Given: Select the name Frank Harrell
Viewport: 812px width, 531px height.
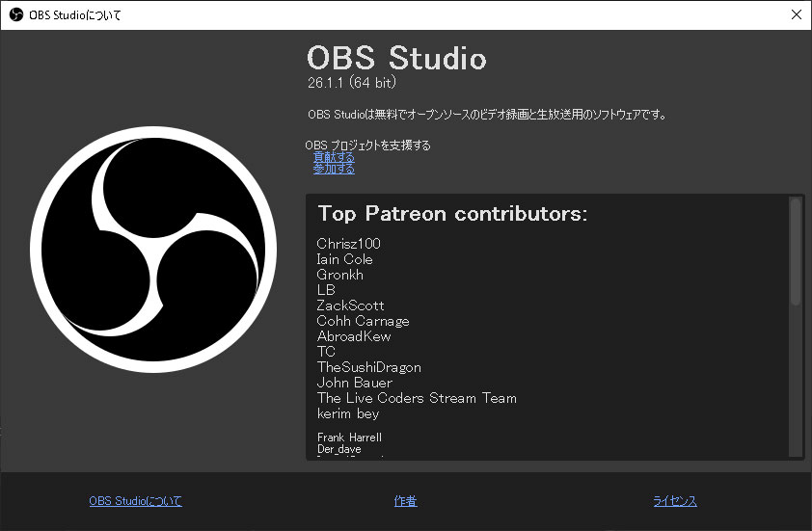Looking at the screenshot, I should coord(349,438).
